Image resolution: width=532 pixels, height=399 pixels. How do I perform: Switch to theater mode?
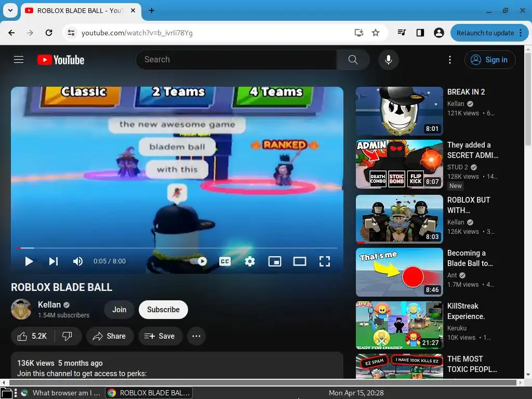[x=300, y=261]
